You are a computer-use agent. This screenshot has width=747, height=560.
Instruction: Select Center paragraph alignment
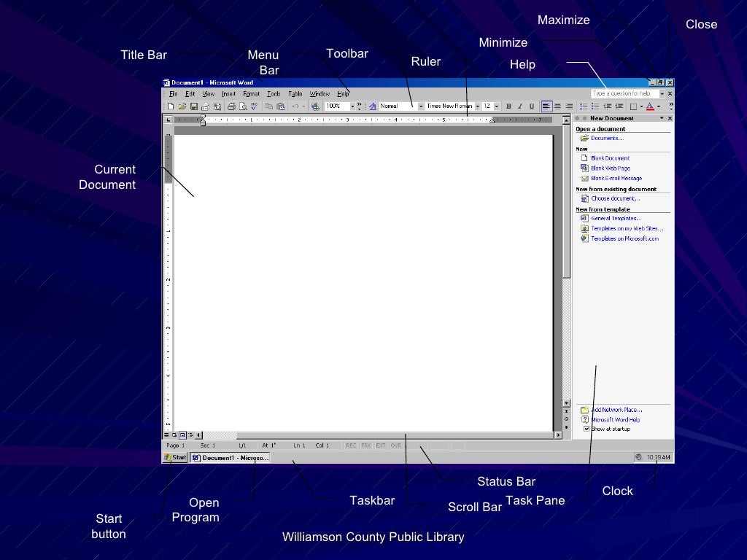pos(557,106)
